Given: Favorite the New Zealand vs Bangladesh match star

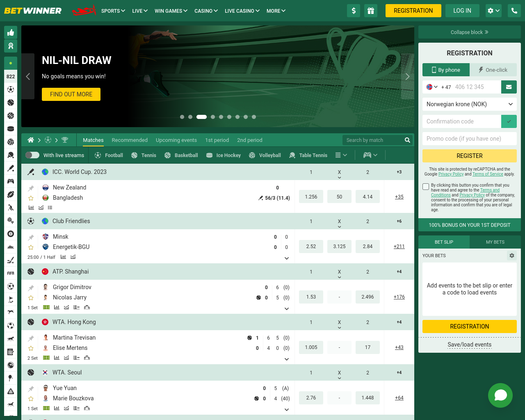Looking at the screenshot, I should pyautogui.click(x=31, y=198).
